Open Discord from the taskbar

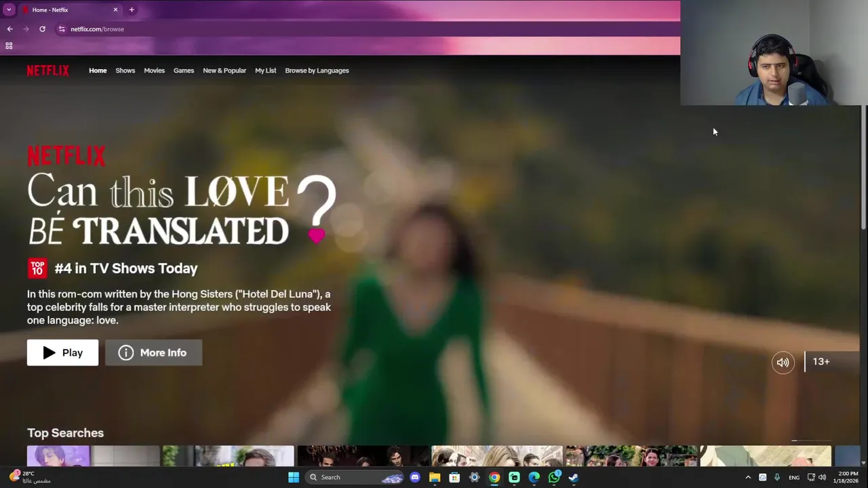coord(415,477)
